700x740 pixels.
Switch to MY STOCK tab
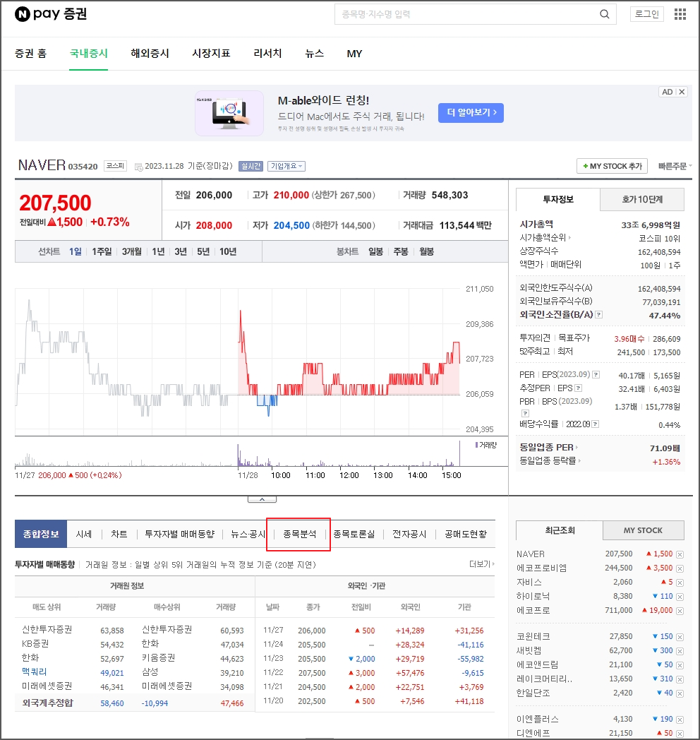coord(643,530)
